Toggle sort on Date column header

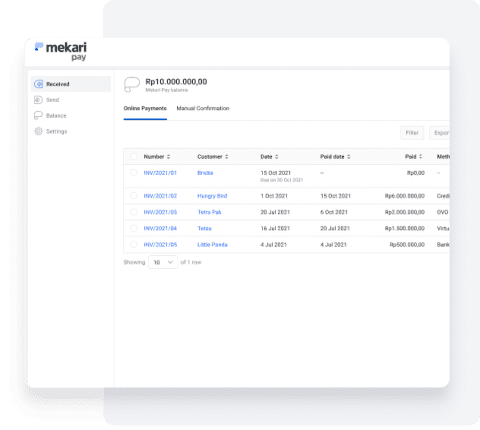click(x=277, y=157)
